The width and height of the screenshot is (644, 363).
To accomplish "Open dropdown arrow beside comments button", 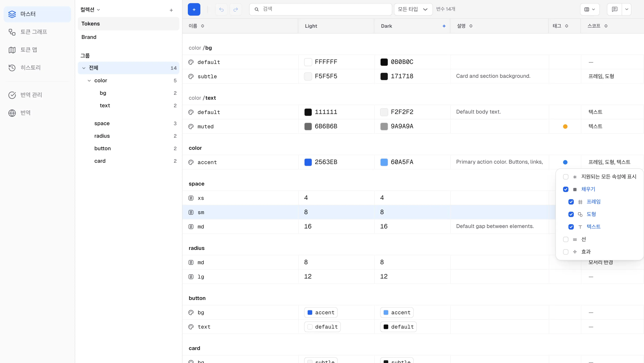I will 627,9.
